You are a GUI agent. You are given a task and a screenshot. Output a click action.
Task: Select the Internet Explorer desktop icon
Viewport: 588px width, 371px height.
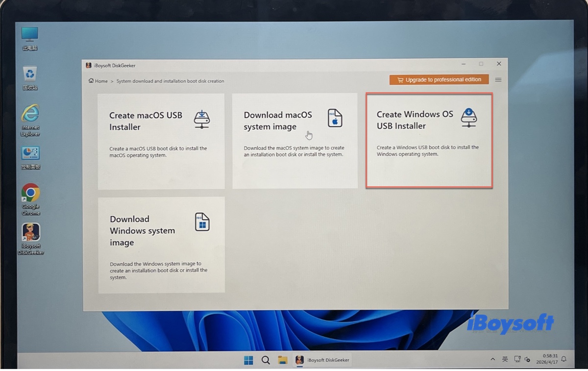[x=30, y=121]
